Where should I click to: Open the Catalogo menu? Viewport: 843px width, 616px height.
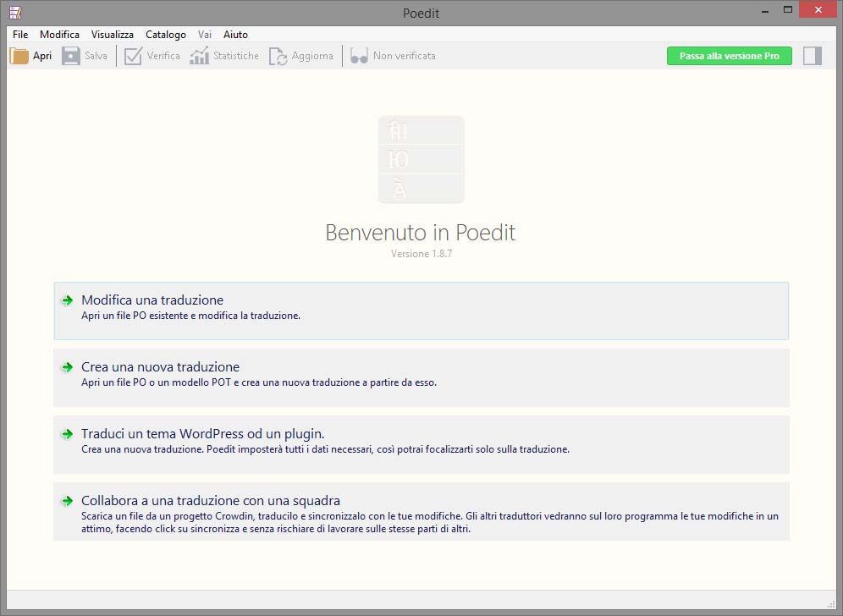(x=166, y=35)
